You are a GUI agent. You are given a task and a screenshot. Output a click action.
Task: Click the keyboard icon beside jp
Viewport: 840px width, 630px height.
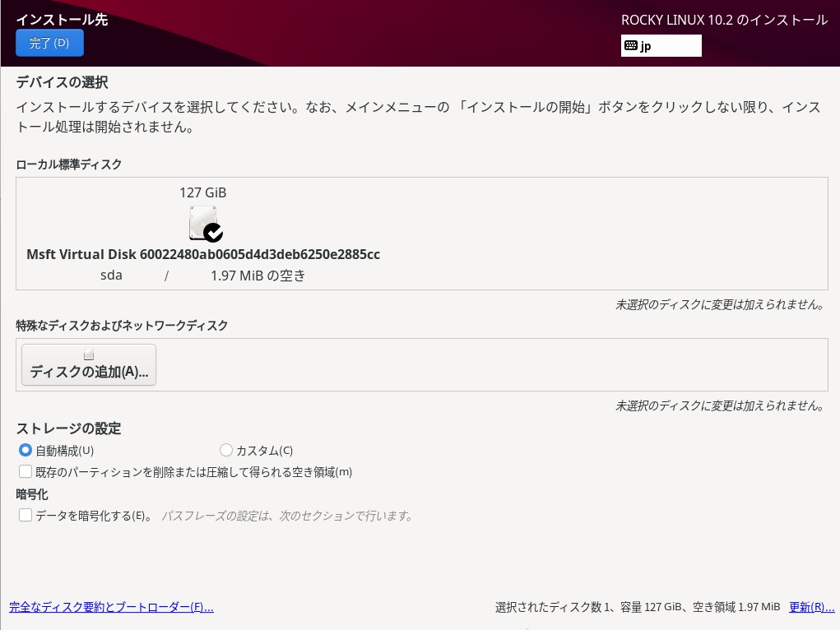[630, 45]
